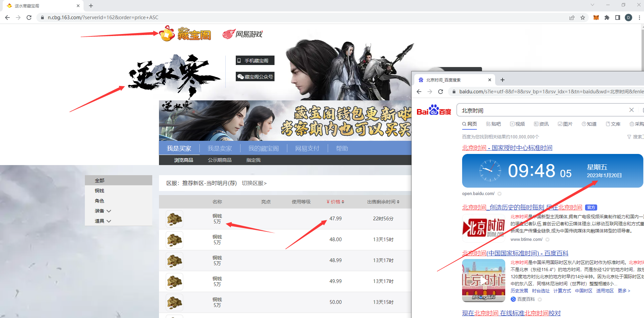This screenshot has height=318, width=644.
Task: Select 网页 search tab in Baidu
Action: coord(470,124)
